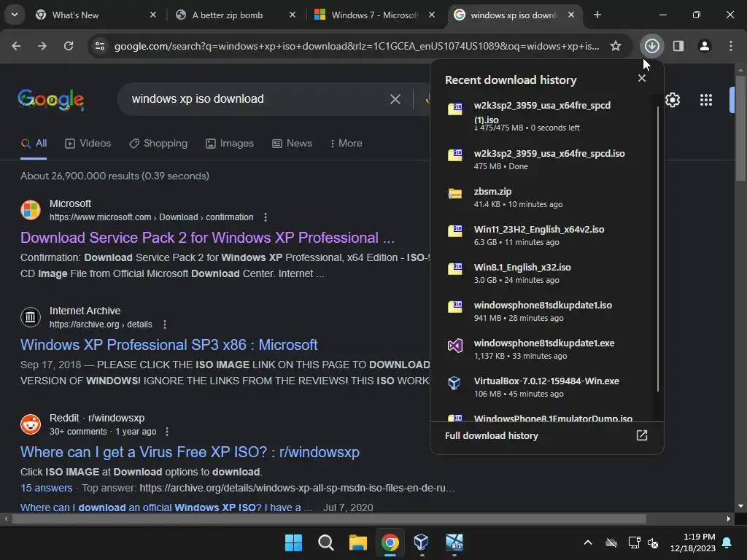Go to the Google homepage logo
The width and height of the screenshot is (747, 560).
coord(51,99)
